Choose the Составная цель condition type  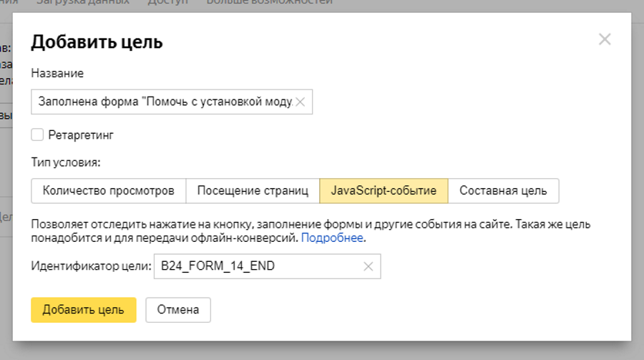click(x=503, y=191)
